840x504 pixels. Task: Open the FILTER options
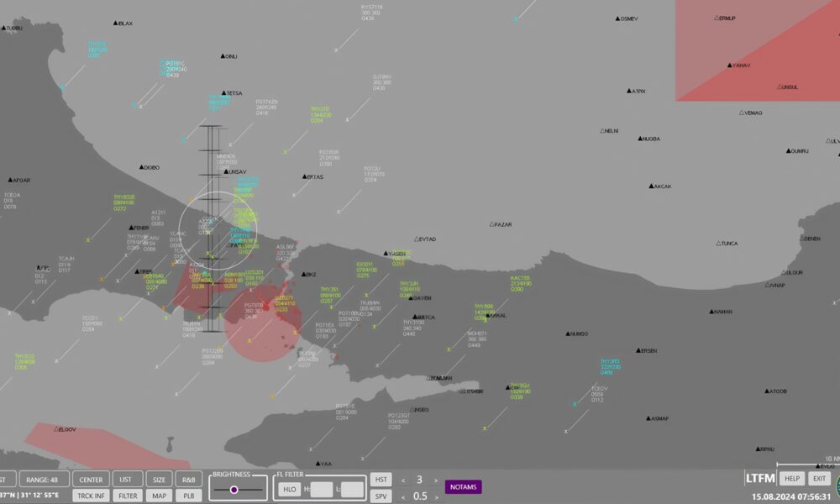click(127, 496)
